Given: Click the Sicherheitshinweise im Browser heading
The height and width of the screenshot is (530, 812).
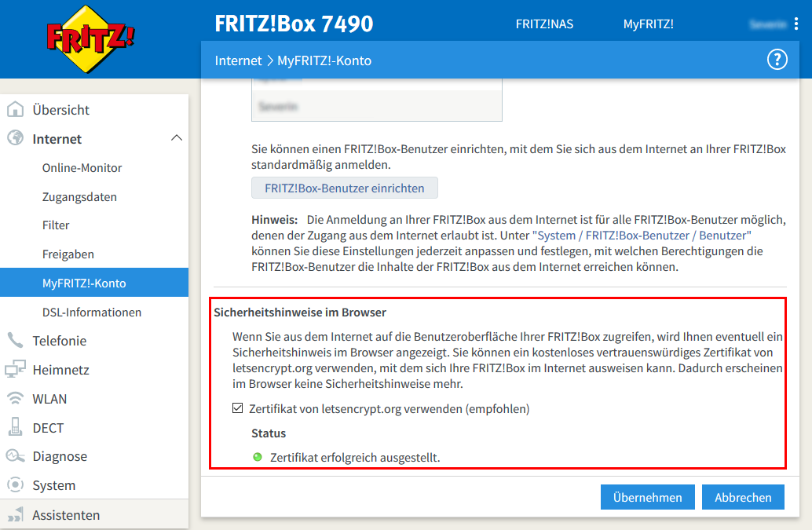Looking at the screenshot, I should [300, 312].
